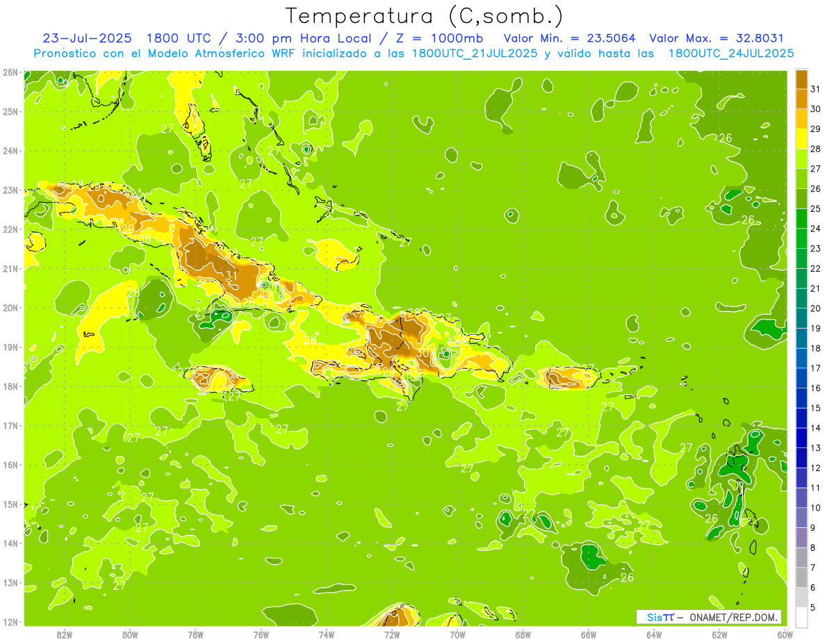Click the white bottom colorbar swatch

coord(801,617)
